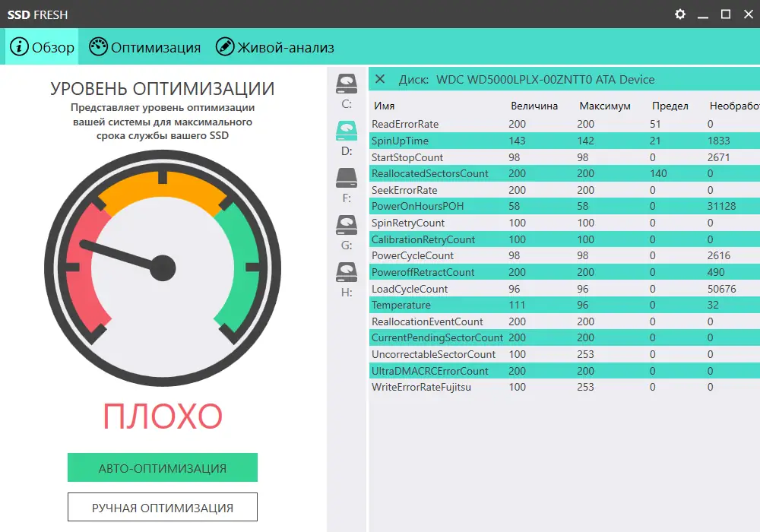Select the PowerCycleCount row name
This screenshot has height=532, width=760.
[x=413, y=255]
